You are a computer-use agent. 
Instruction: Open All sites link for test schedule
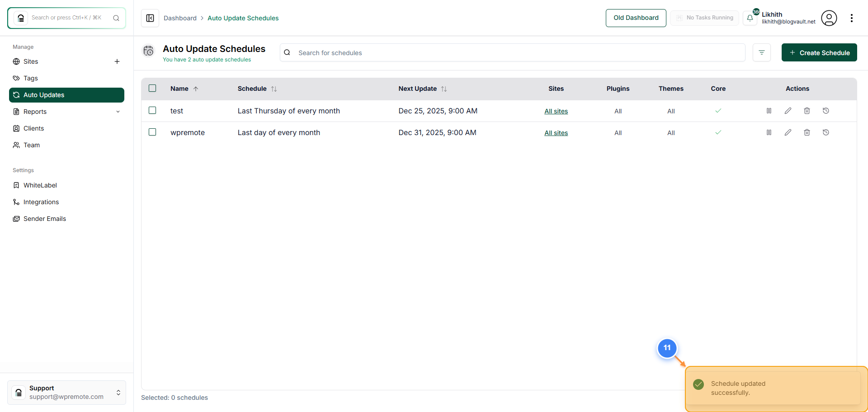556,111
